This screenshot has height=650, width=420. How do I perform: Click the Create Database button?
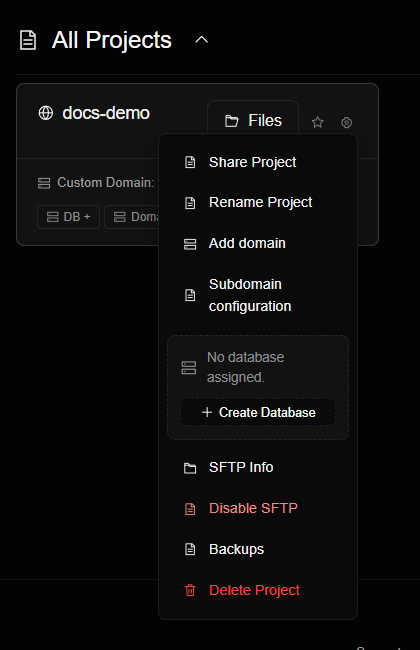pyautogui.click(x=258, y=412)
